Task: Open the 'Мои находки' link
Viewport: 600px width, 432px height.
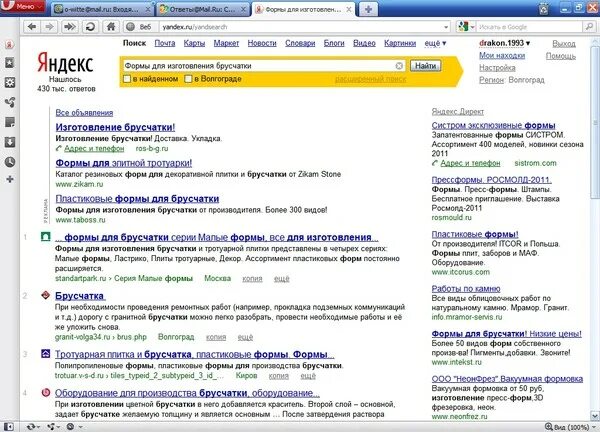Action: (502, 56)
